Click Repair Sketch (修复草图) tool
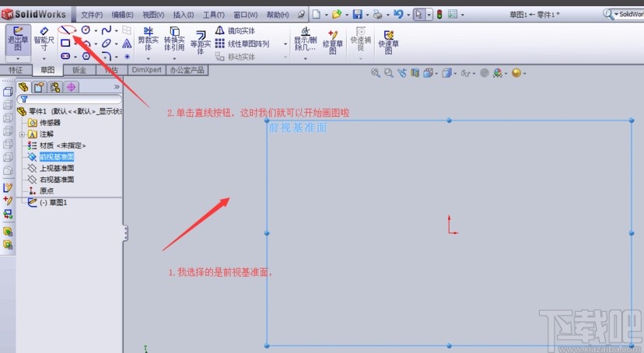Screen dimensions: 644x353 332,41
